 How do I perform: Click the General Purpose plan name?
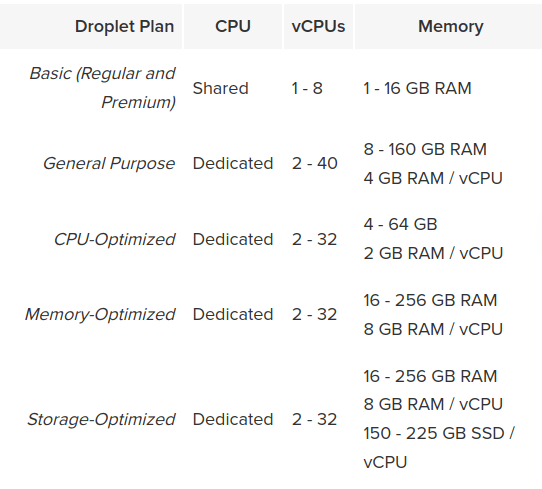click(109, 163)
